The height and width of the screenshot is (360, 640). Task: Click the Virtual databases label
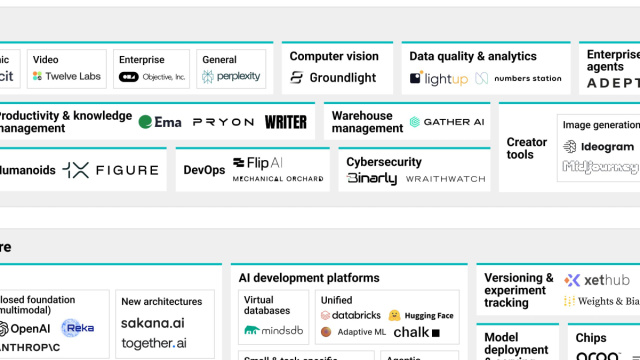(x=267, y=305)
